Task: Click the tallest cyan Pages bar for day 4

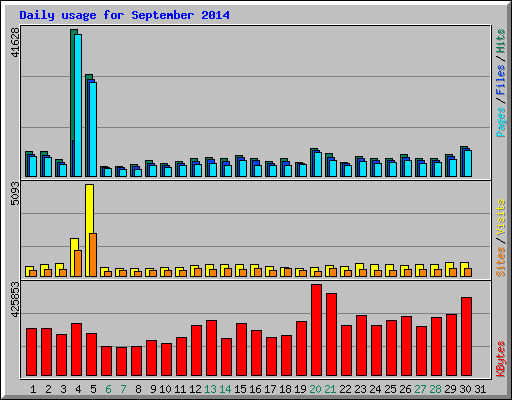Action: click(78, 105)
